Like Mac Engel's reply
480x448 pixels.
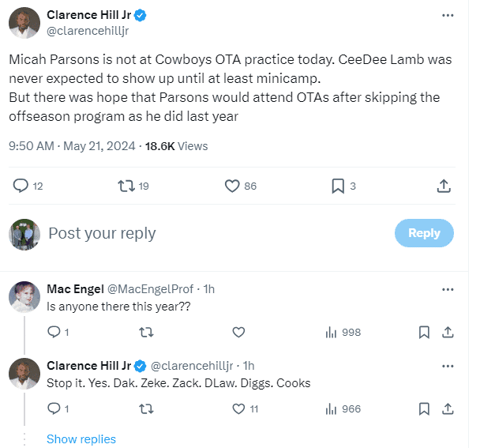click(239, 332)
